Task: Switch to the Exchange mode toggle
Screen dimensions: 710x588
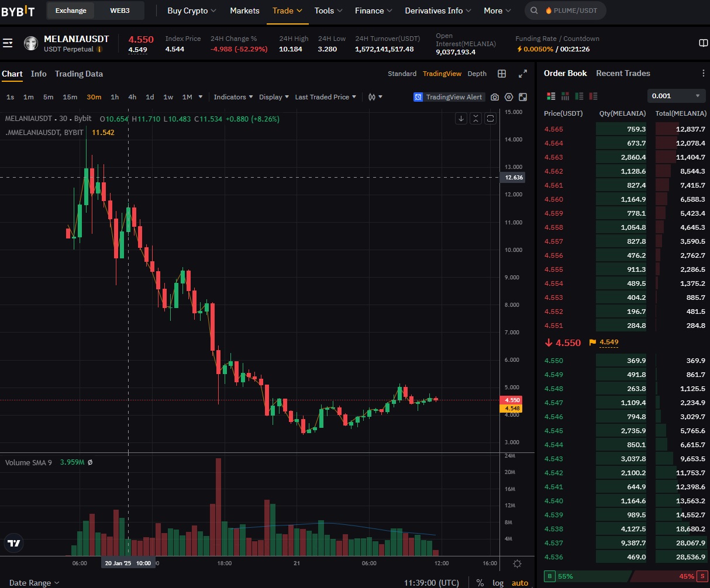Action: (71, 11)
